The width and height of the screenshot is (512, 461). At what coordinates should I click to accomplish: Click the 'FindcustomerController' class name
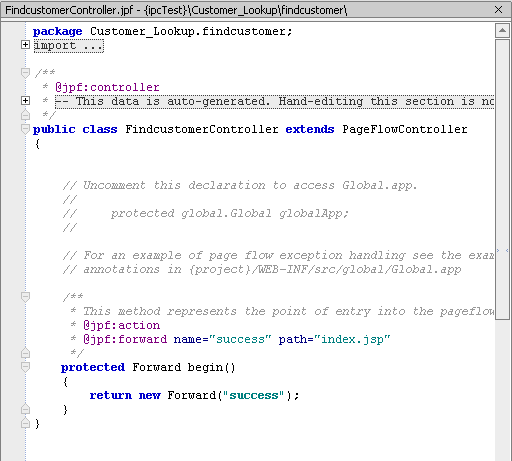click(202, 129)
